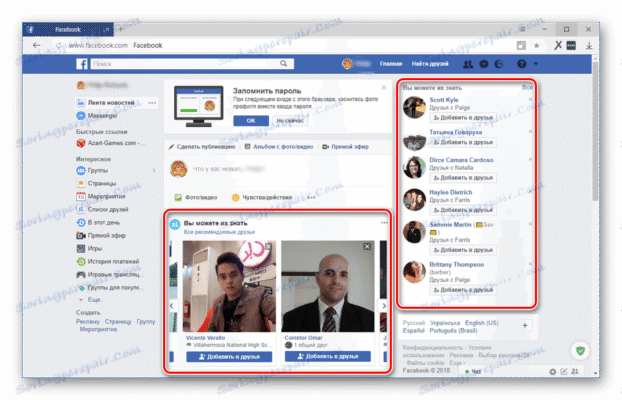
Task: Add Татьяна Говоруха as friend
Action: [463, 142]
